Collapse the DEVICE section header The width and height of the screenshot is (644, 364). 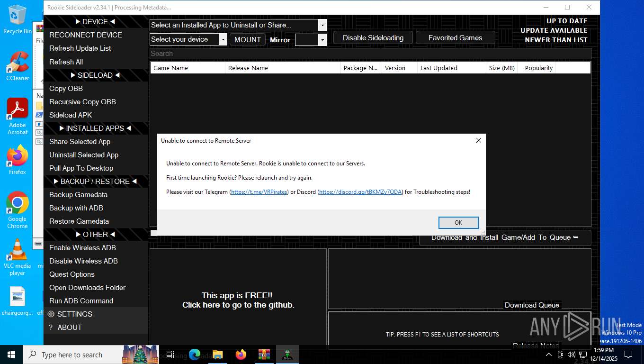click(95, 22)
